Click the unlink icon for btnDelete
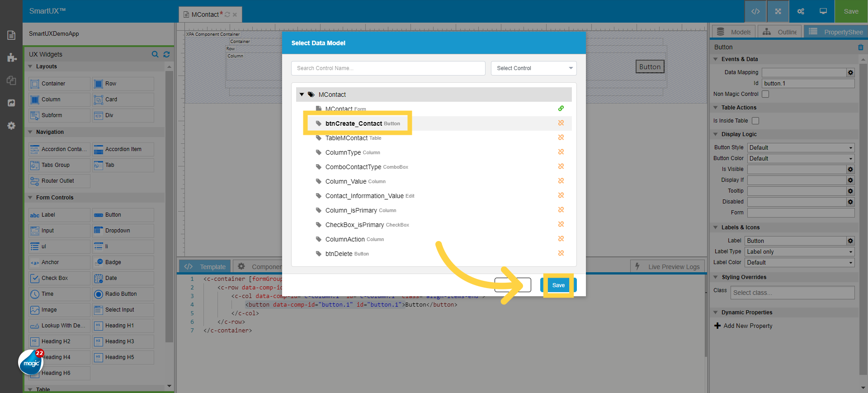Image resolution: width=868 pixels, height=393 pixels. pos(561,253)
